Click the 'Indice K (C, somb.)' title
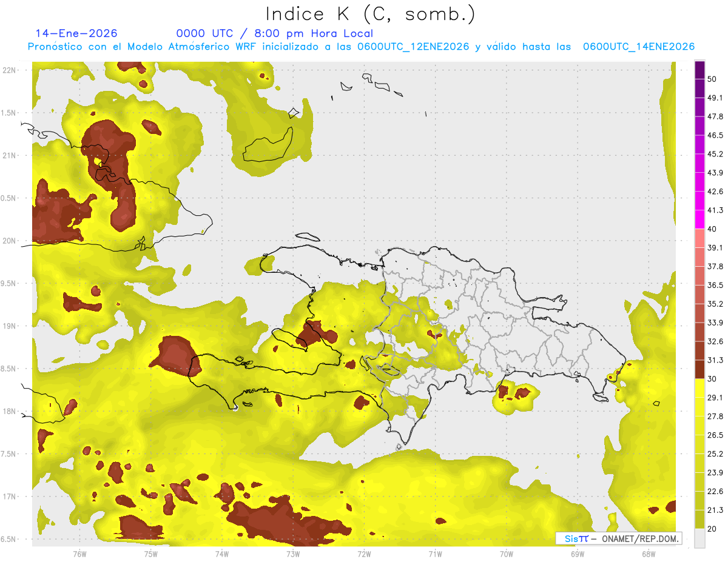This screenshot has height=562, width=728. point(371,15)
